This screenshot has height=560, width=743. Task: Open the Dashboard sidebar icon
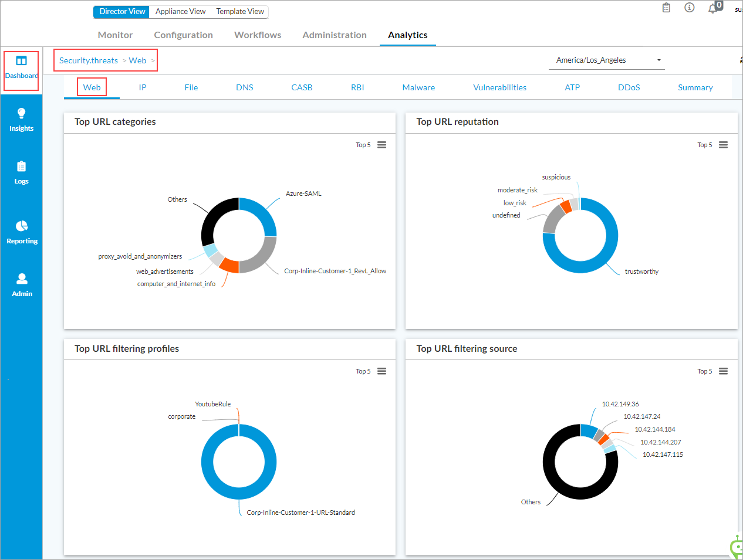(x=21, y=61)
